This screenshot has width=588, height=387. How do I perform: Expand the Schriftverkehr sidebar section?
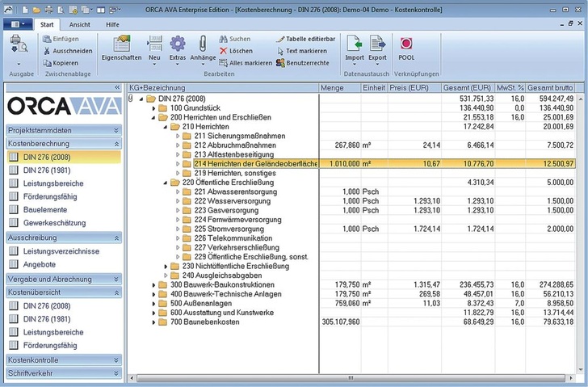tap(116, 373)
